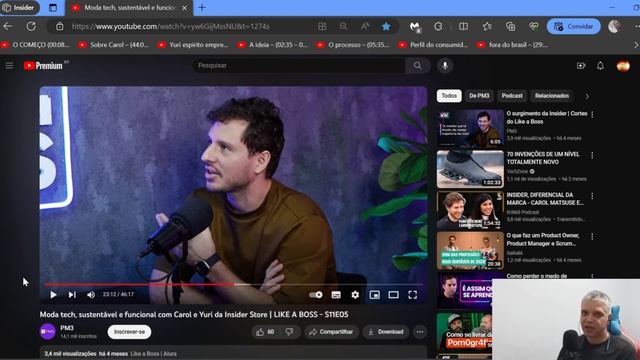Click the Compartilhar share button
The image size is (640, 360).
[331, 332]
